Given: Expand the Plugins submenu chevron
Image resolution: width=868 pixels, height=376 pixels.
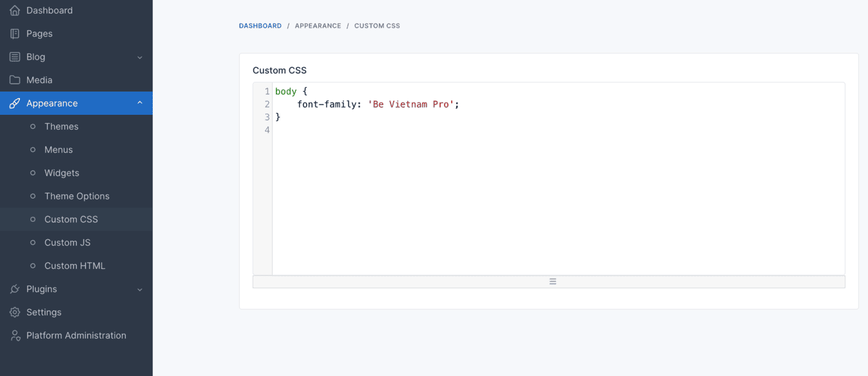Looking at the screenshot, I should (x=140, y=289).
